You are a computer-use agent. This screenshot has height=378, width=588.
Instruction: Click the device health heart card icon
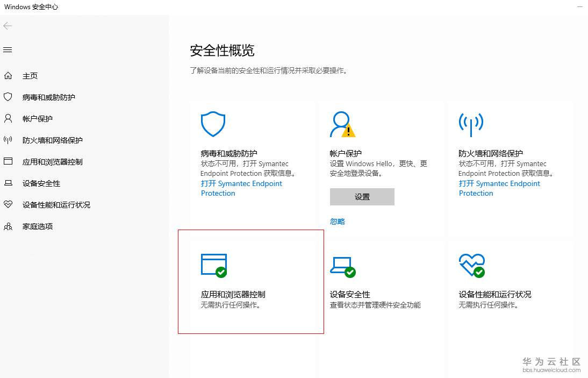point(472,266)
